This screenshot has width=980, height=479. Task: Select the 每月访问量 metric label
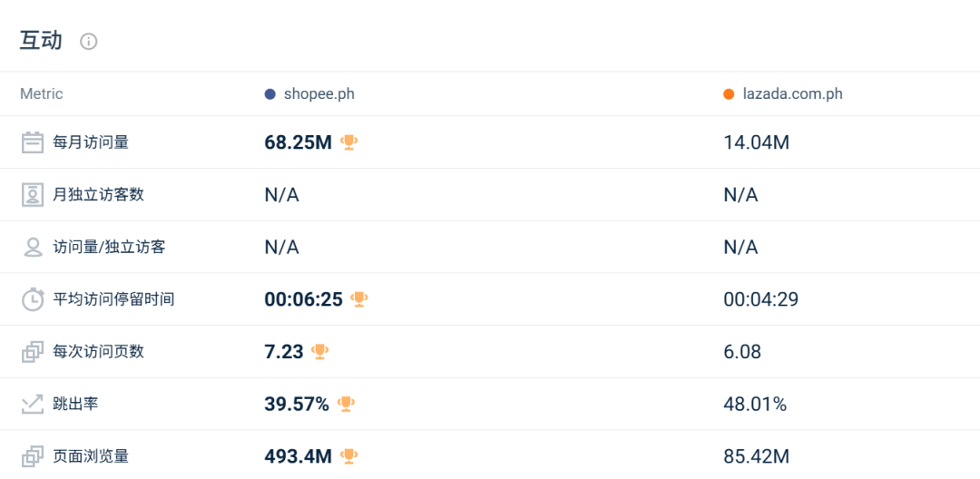point(91,142)
